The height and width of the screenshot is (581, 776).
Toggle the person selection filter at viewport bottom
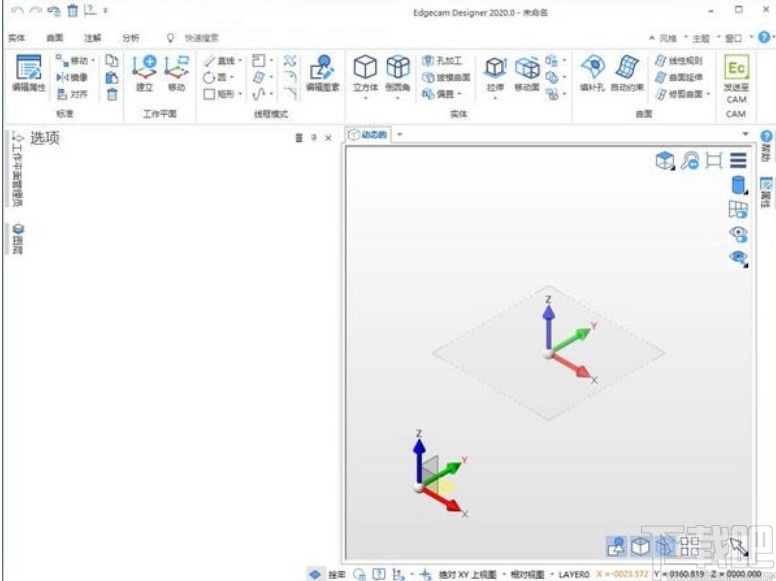[x=617, y=546]
